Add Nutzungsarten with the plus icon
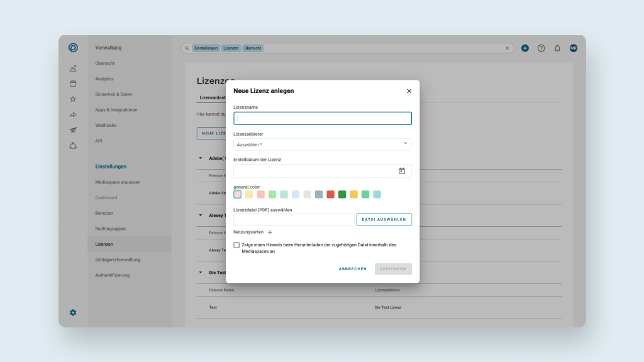The width and height of the screenshot is (644, 362). point(270,233)
